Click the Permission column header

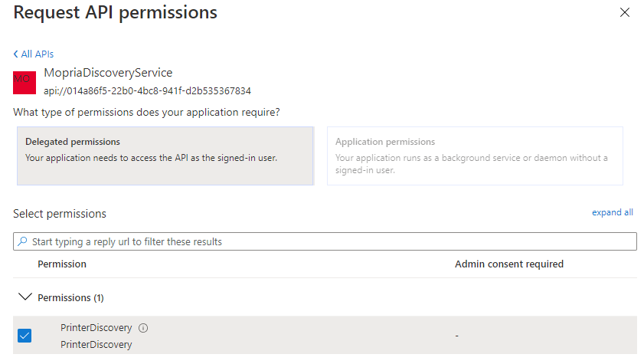[62, 264]
